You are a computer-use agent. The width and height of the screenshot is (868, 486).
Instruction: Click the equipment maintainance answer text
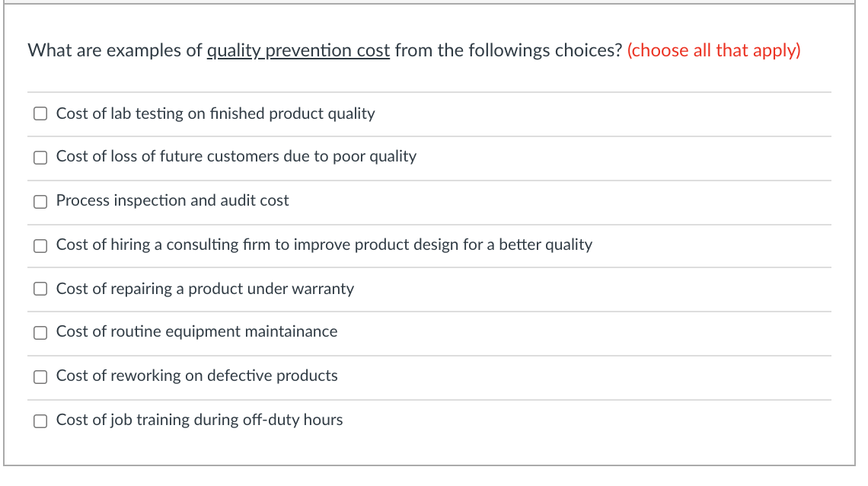[197, 332]
